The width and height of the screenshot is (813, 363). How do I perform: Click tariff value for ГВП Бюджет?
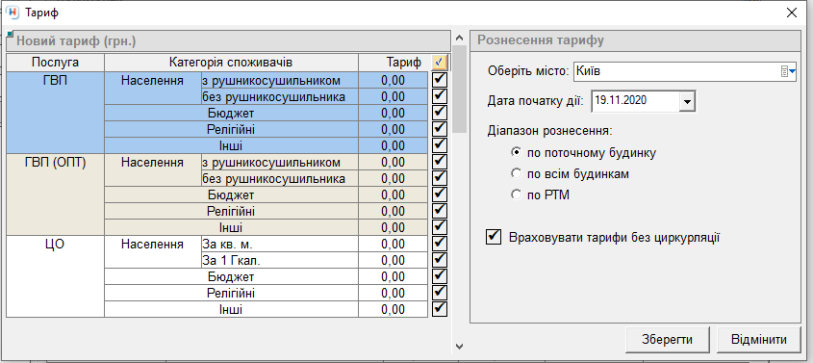393,113
